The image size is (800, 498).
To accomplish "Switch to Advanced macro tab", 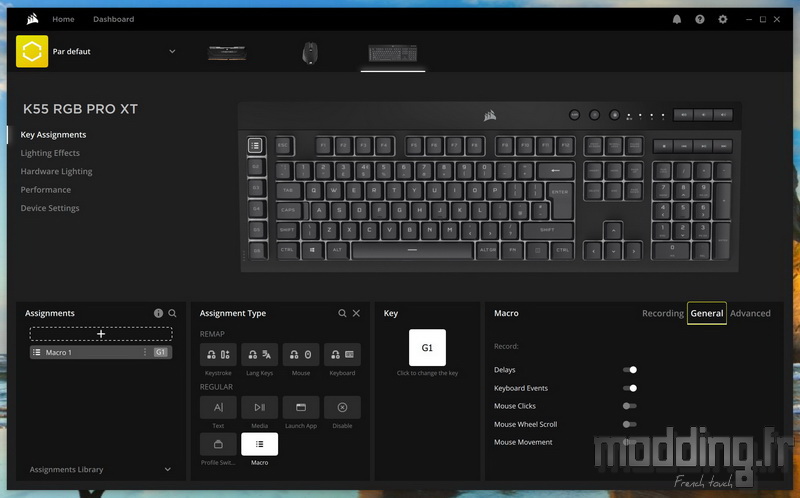I will (750, 313).
